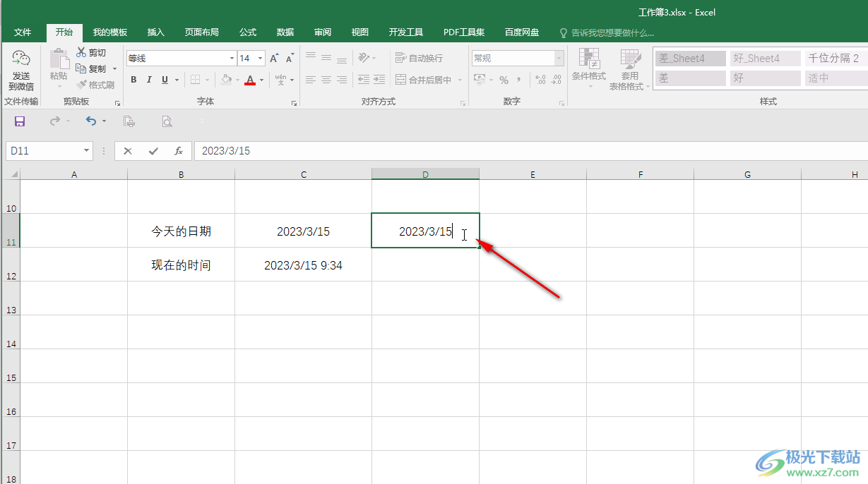Apply the red font color A

coord(249,80)
